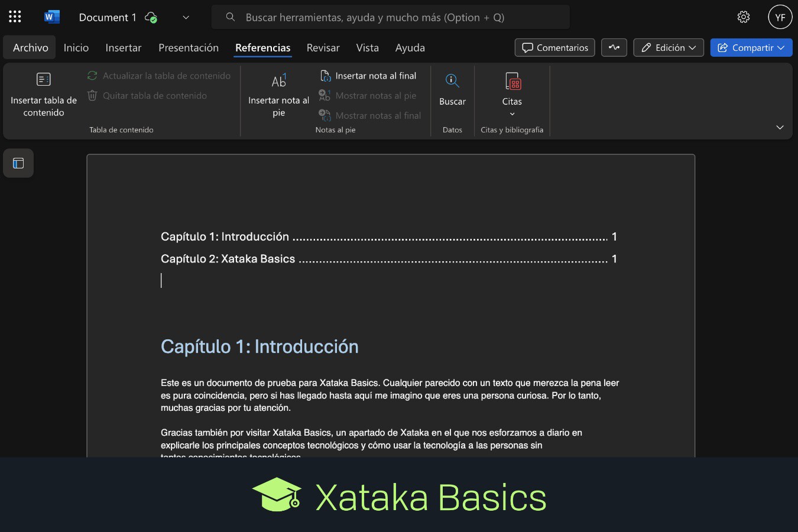Open the app launcher grid icon
The width and height of the screenshot is (798, 532).
(15, 17)
